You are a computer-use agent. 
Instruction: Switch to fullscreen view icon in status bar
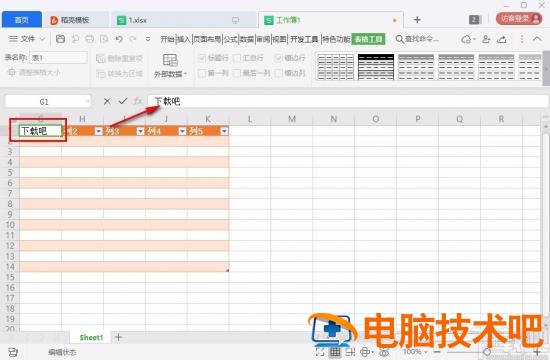point(320,352)
